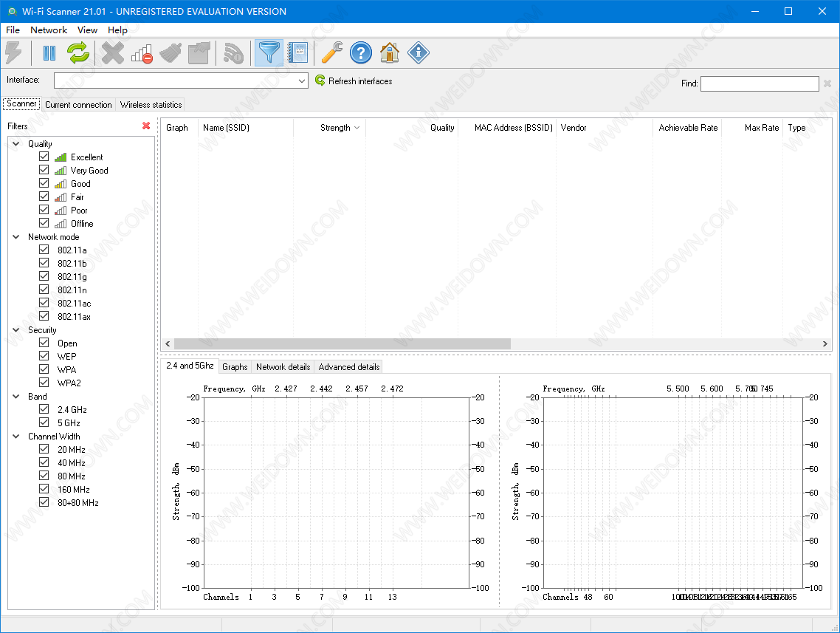The image size is (840, 633).
Task: Click the wireless signal feed toolbar icon
Action: pos(233,52)
